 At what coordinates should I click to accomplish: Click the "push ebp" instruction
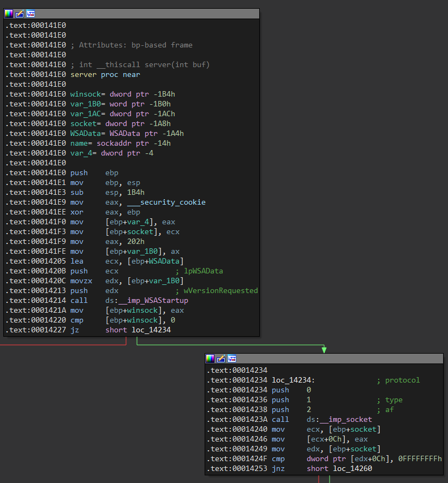(94, 173)
